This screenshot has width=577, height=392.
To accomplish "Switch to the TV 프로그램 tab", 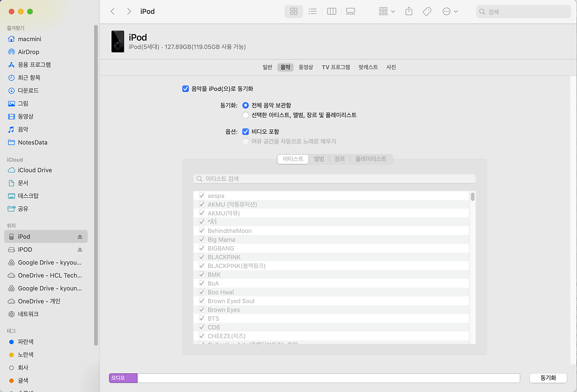I will [x=336, y=67].
